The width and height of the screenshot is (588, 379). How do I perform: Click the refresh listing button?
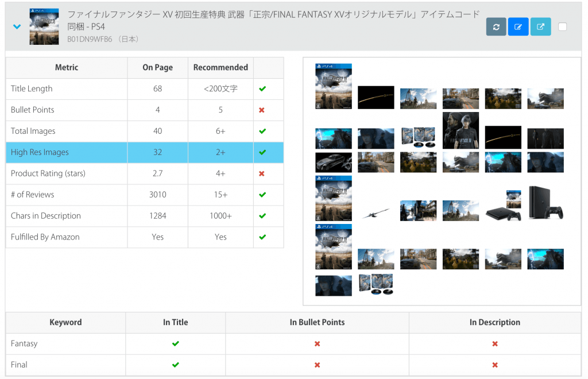click(x=496, y=26)
